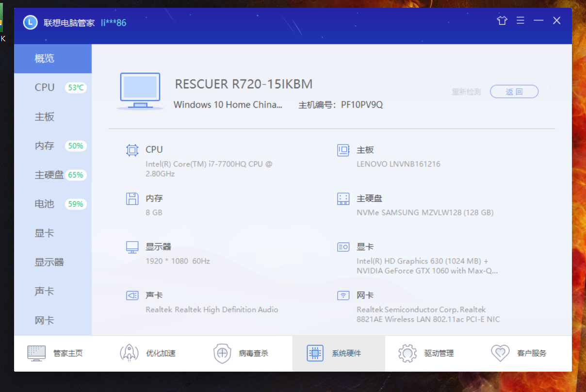Click the hard disk (主硬盘) icon in overview
This screenshot has width=586, height=392.
coord(343,198)
